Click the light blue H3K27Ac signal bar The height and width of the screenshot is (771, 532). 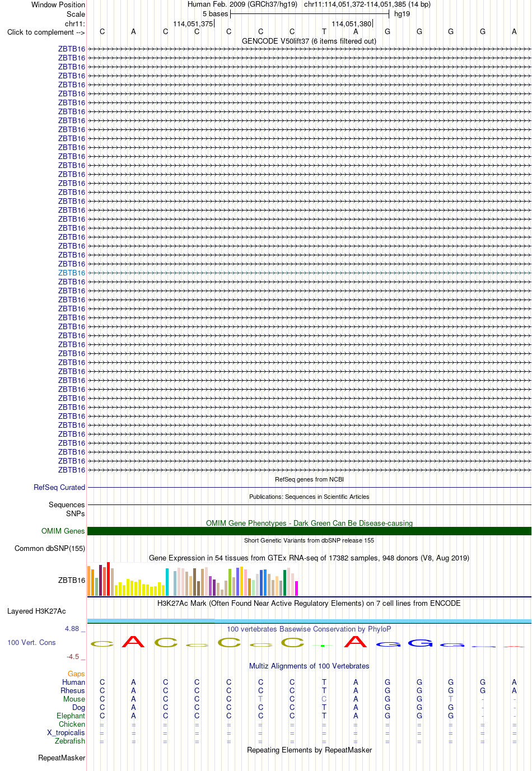click(309, 621)
